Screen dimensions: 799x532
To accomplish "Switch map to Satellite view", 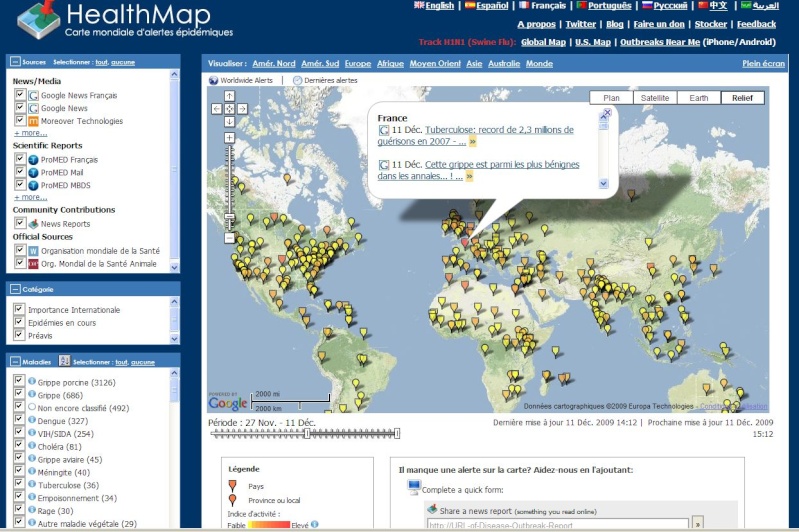I will [x=655, y=98].
